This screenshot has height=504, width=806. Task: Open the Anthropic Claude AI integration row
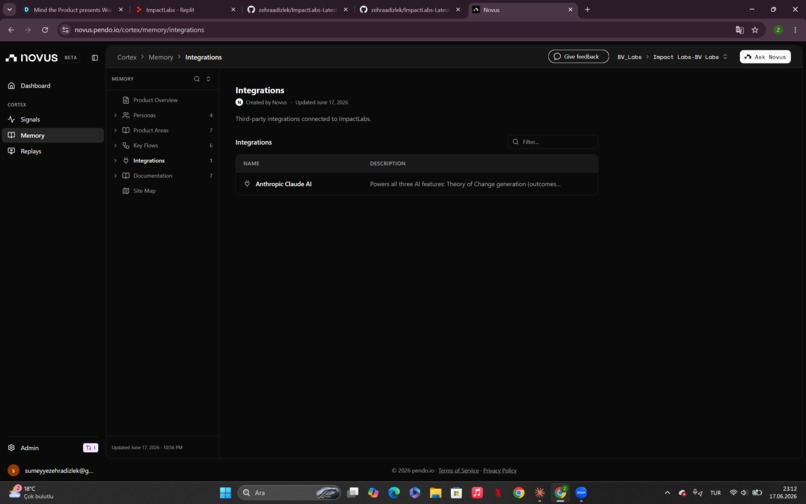click(x=417, y=184)
